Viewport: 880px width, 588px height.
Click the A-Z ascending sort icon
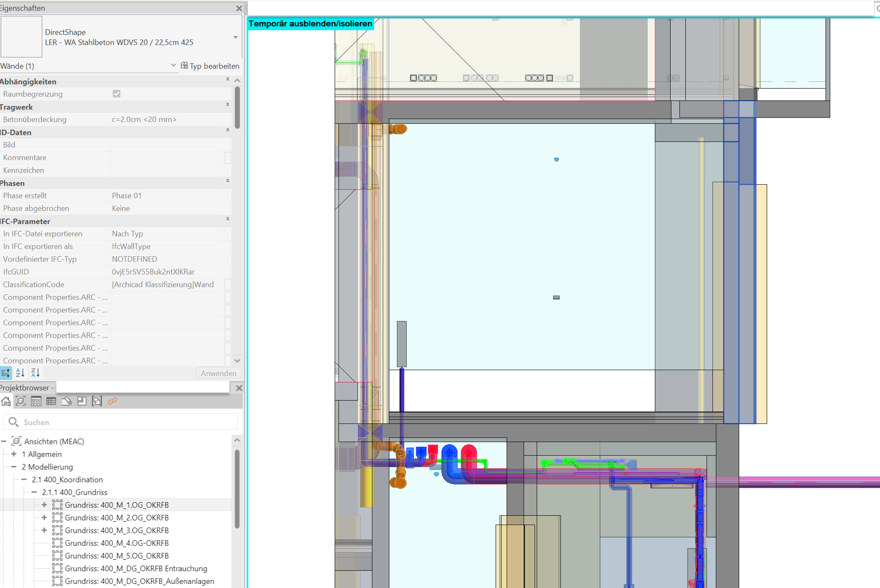(x=20, y=373)
